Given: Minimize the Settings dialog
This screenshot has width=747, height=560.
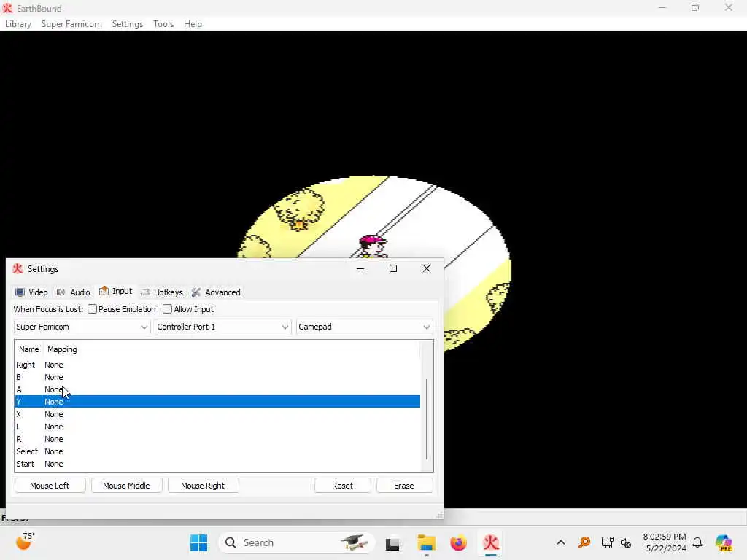Looking at the screenshot, I should pyautogui.click(x=360, y=268).
